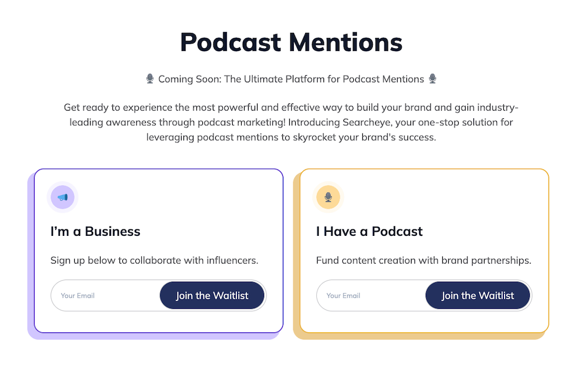Click the "Coming Soon" tagline text
This screenshot has height=370, width=588.
click(x=290, y=78)
